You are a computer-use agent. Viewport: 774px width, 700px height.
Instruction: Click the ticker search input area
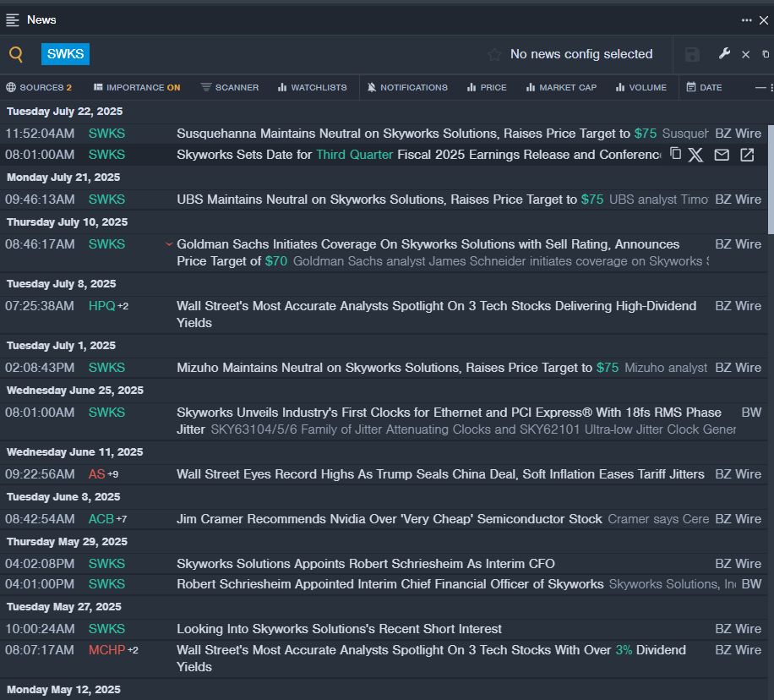coord(286,54)
